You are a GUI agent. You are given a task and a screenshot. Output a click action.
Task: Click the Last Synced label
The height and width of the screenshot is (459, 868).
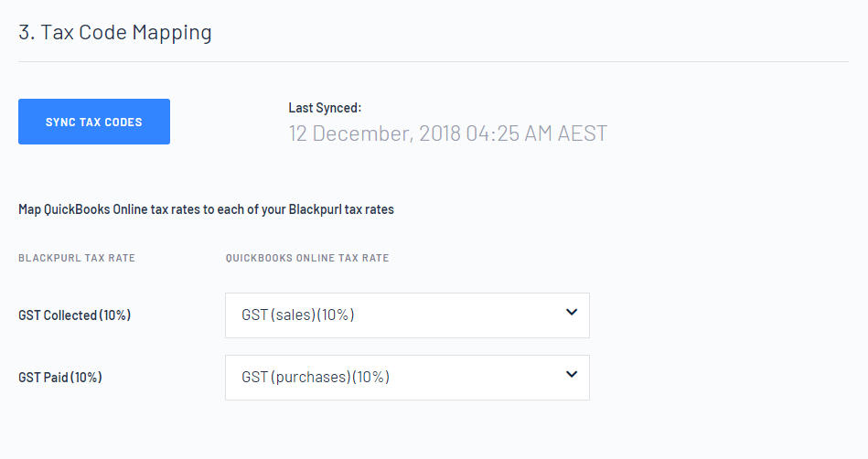point(325,108)
